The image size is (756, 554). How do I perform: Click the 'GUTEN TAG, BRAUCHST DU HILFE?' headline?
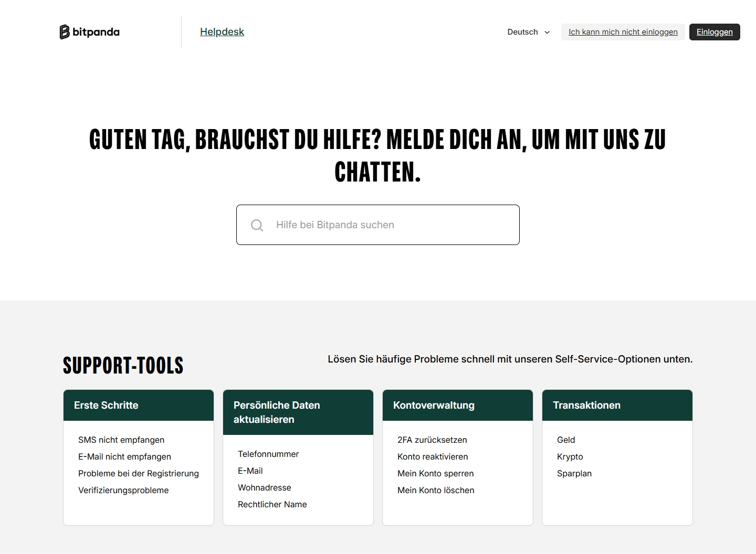[x=377, y=155]
